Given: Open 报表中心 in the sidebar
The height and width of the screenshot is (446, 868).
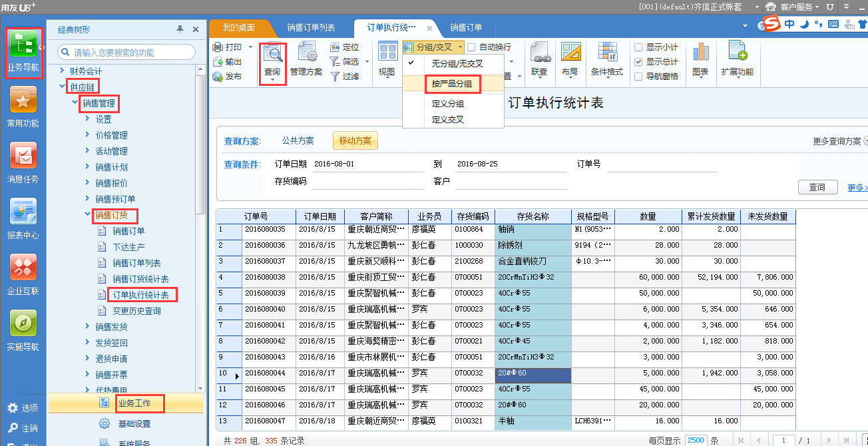Looking at the screenshot, I should click(23, 218).
